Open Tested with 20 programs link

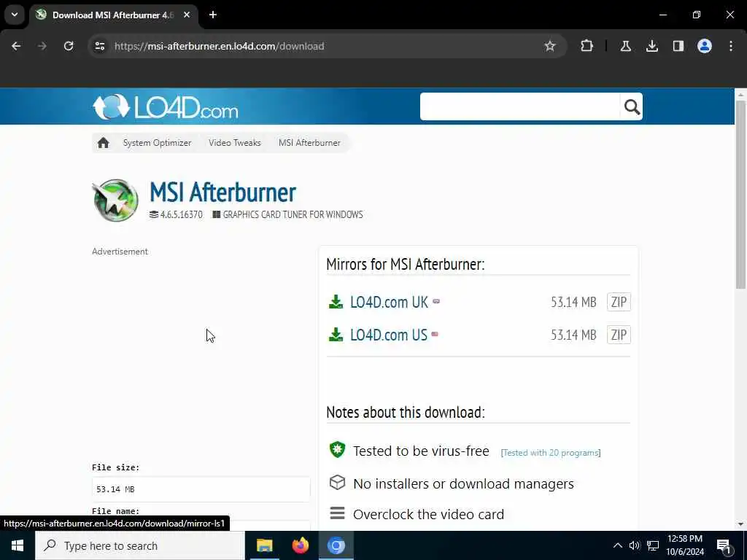pos(550,452)
